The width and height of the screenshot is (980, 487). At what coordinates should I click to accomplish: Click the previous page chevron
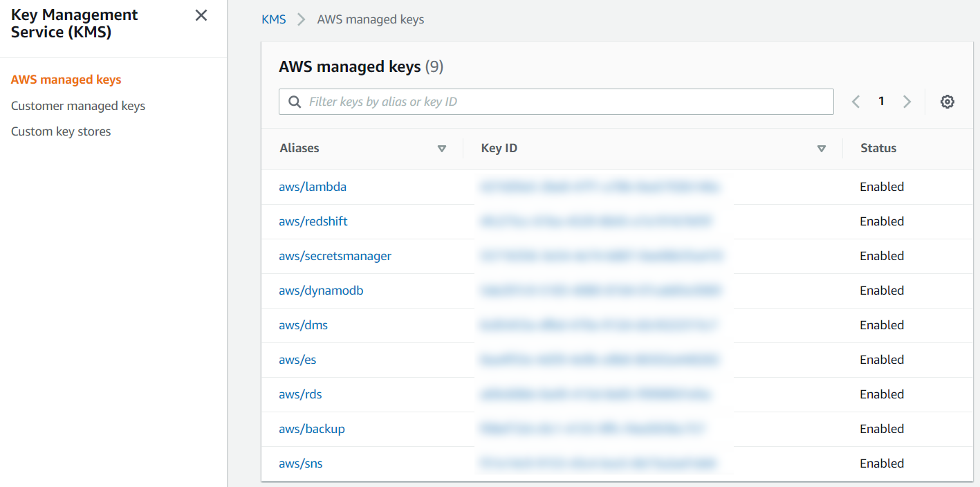pyautogui.click(x=856, y=101)
